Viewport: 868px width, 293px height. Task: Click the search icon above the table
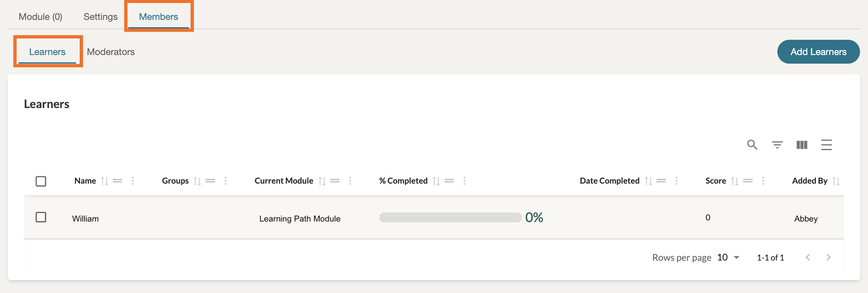(752, 145)
